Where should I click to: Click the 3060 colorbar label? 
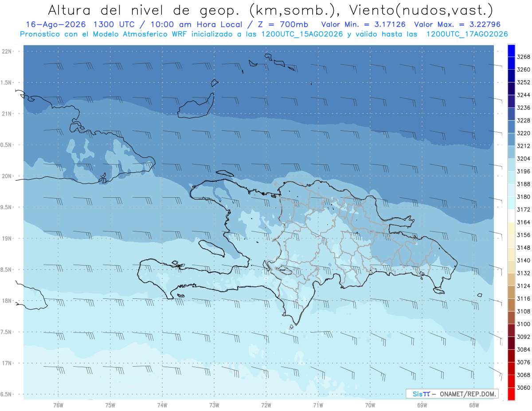pos(524,388)
